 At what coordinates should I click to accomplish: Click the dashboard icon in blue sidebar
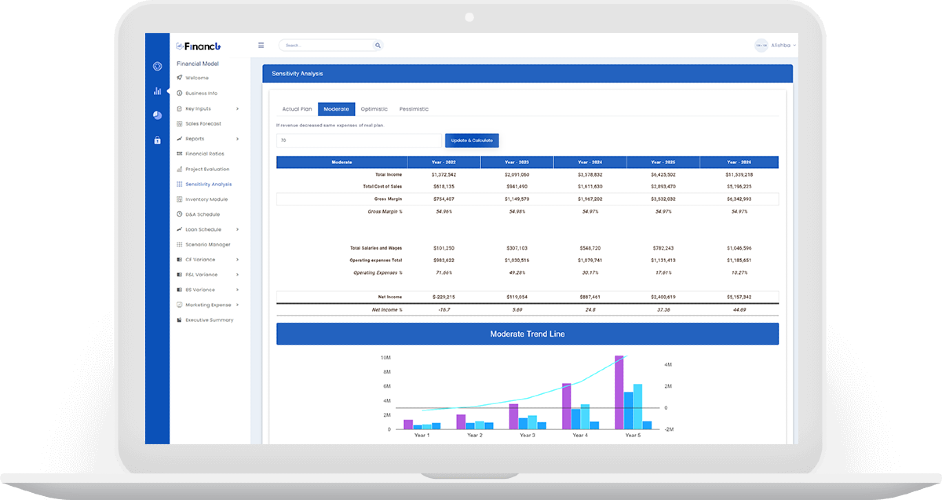[157, 67]
